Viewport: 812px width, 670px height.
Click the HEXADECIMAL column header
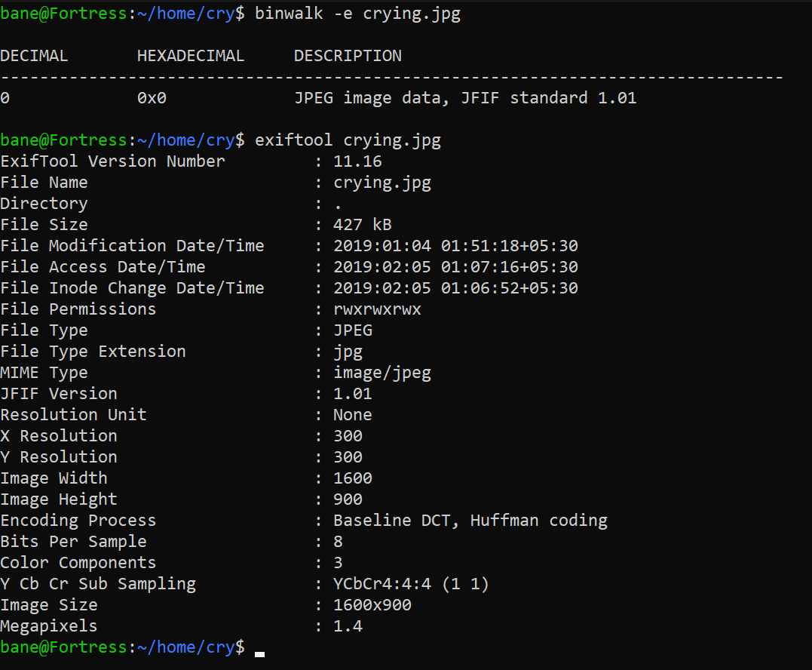pos(190,55)
